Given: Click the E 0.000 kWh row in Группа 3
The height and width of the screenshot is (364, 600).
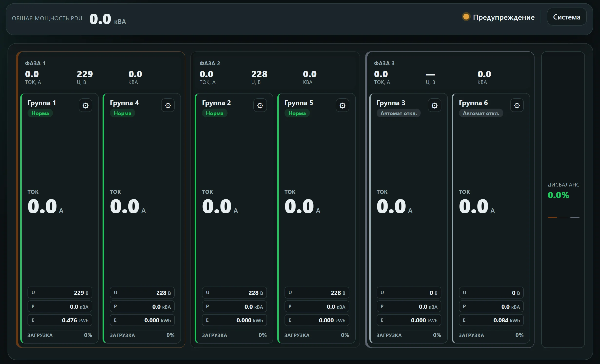Looking at the screenshot, I should [x=409, y=320].
